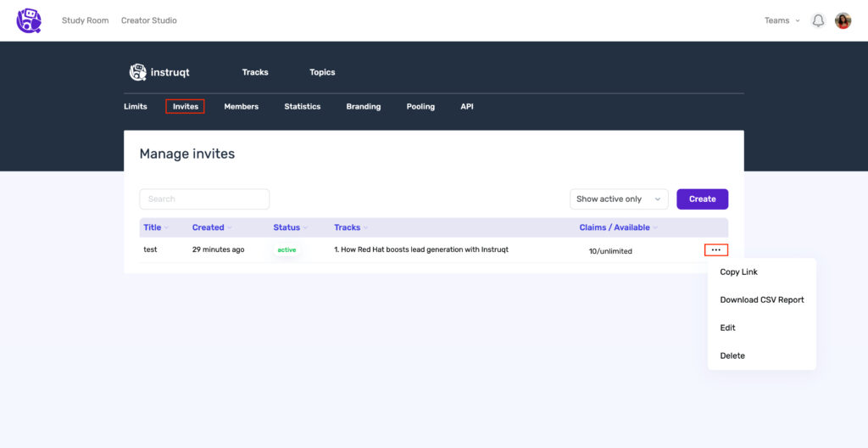Open the Pooling tab
This screenshot has height=448, width=868.
pos(420,106)
